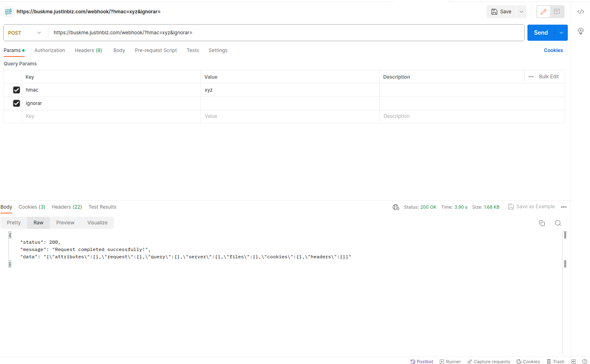This screenshot has height=364, width=590.
Task: Open Runner in the status bar
Action: click(x=450, y=362)
